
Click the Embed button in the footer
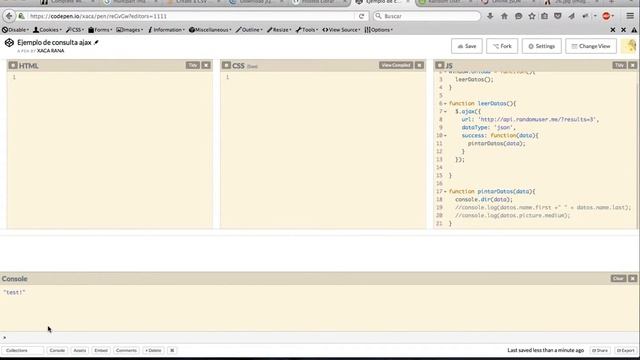click(x=101, y=350)
